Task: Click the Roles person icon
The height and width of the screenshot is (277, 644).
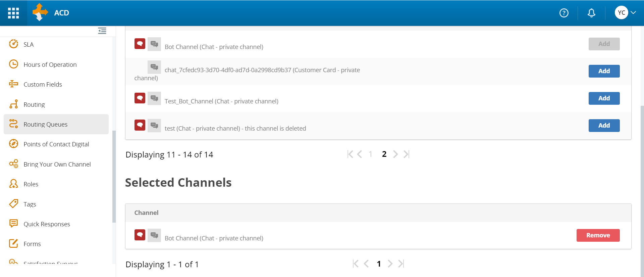Action: 13,184
